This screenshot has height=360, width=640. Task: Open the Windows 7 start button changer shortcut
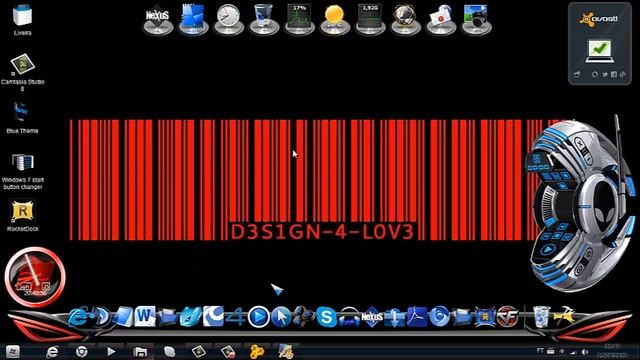[22, 171]
